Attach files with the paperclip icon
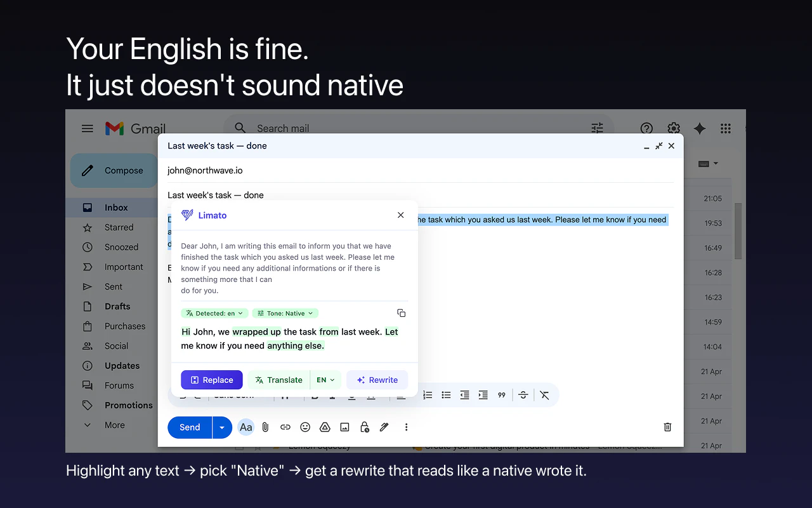Screen dimensions: 812x508 (x=266, y=427)
